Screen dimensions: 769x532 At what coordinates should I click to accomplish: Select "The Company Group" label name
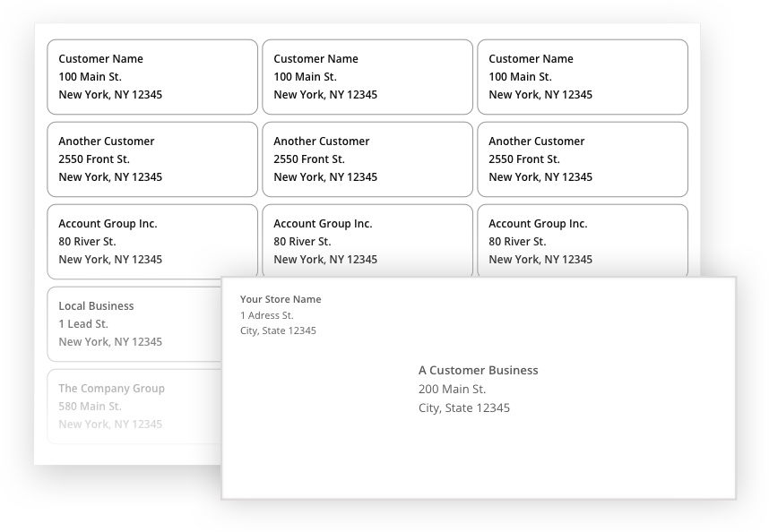[x=111, y=389]
